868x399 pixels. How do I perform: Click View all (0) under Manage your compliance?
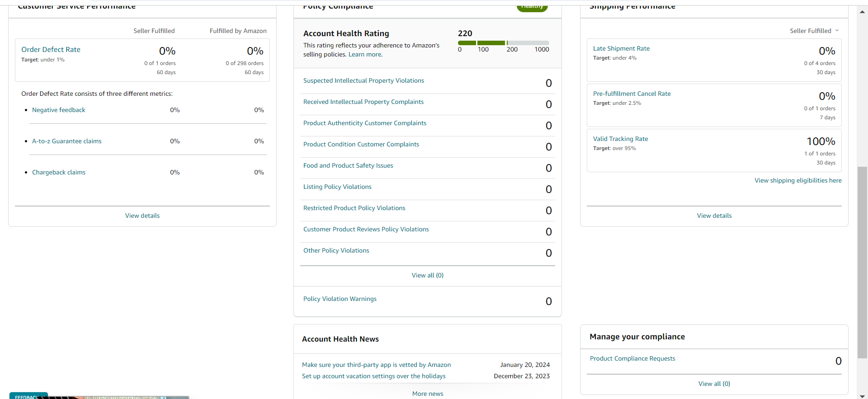(x=714, y=384)
